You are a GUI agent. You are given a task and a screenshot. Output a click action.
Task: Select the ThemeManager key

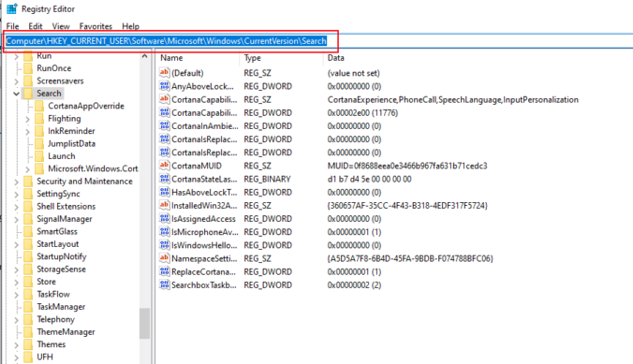pyautogui.click(x=66, y=331)
